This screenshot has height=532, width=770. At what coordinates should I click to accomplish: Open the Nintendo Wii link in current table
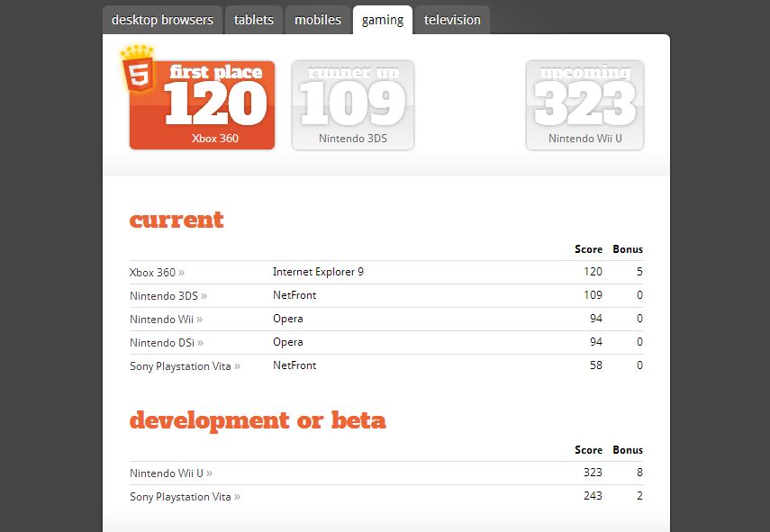pyautogui.click(x=166, y=320)
